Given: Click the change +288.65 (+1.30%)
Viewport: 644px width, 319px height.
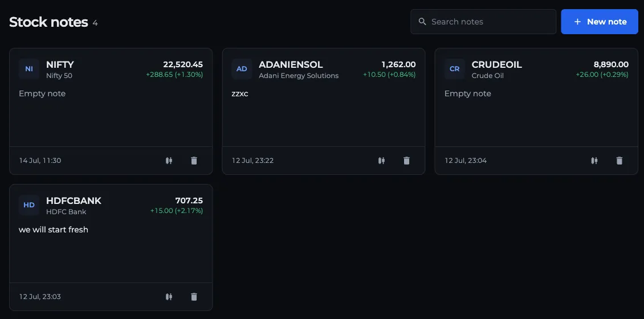Looking at the screenshot, I should coord(174,75).
